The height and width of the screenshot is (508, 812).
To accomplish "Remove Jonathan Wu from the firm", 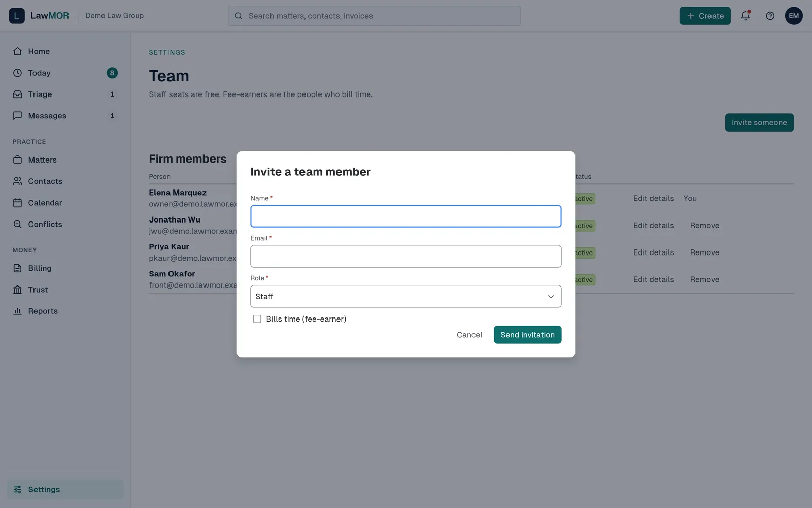I will tap(704, 226).
